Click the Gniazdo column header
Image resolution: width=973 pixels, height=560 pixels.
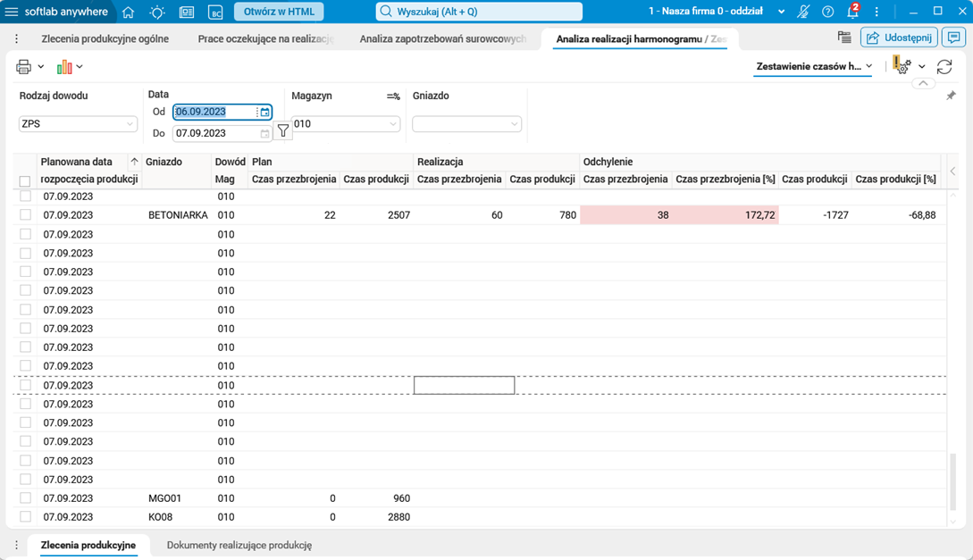[x=176, y=171]
